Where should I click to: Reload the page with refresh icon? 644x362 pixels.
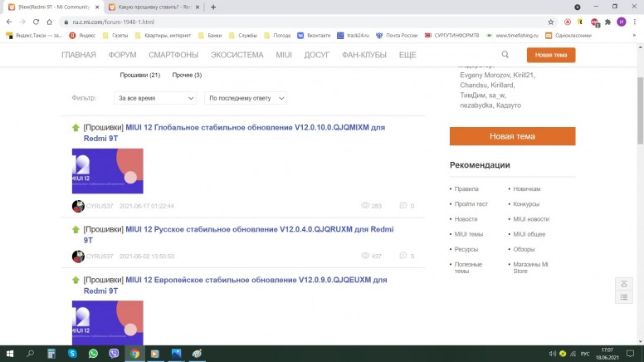coord(37,22)
